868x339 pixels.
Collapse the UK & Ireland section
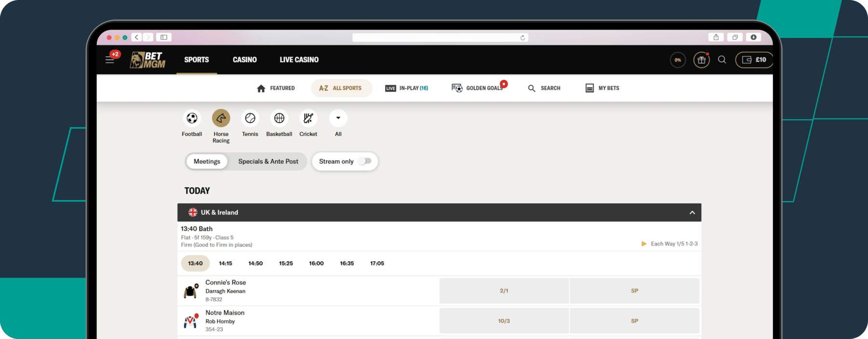692,212
